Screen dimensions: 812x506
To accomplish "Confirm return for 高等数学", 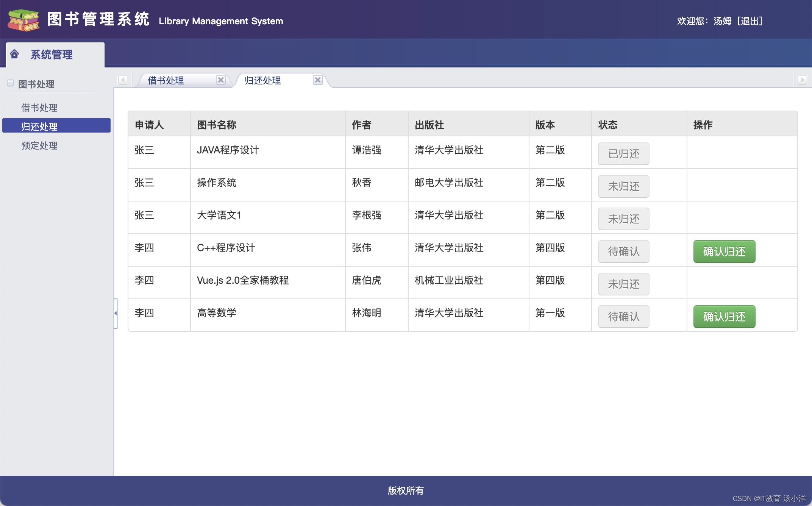I will [x=724, y=317].
